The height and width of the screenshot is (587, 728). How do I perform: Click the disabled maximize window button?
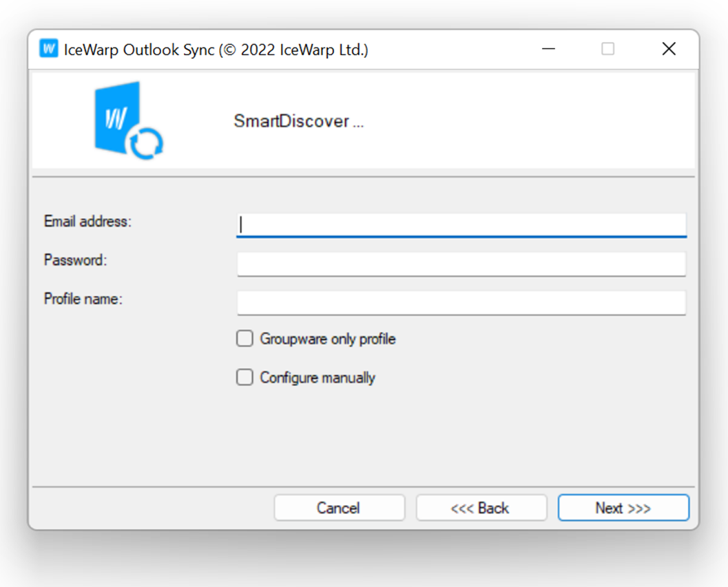[x=607, y=49]
